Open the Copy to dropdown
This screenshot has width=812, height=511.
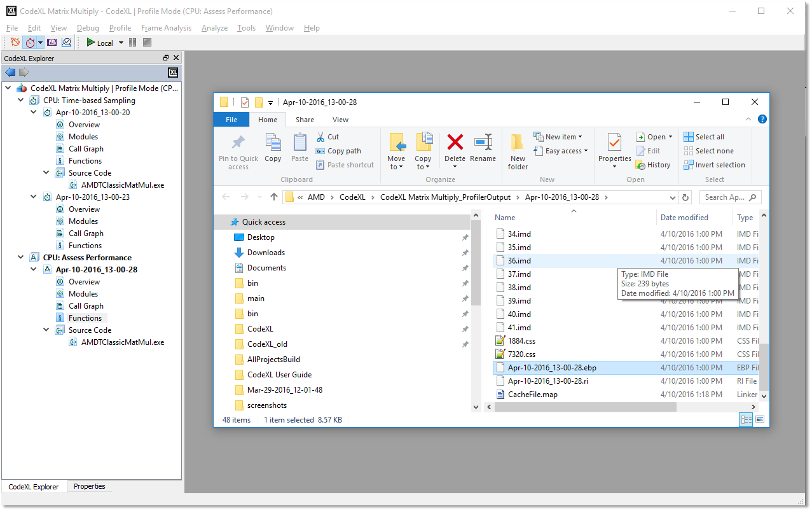[x=423, y=163]
